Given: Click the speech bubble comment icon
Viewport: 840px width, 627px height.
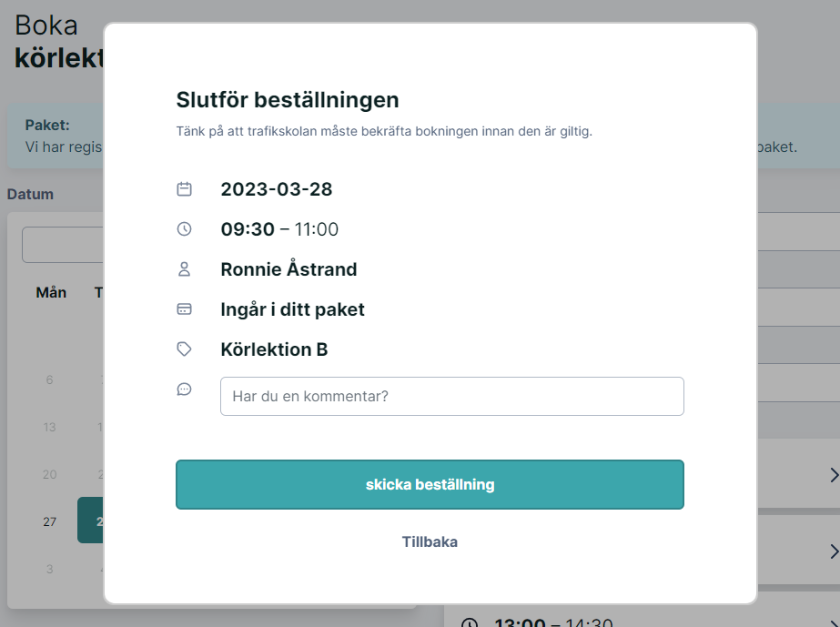Looking at the screenshot, I should 184,389.
